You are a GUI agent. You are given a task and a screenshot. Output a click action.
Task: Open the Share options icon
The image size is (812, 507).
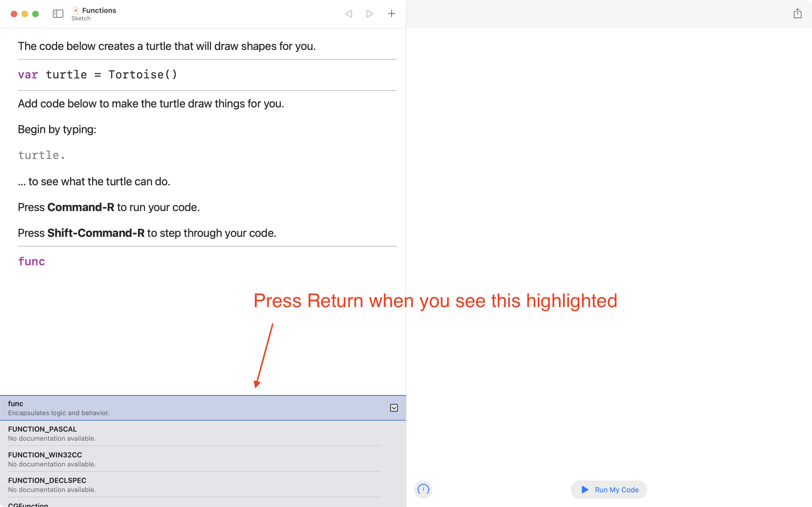798,13
